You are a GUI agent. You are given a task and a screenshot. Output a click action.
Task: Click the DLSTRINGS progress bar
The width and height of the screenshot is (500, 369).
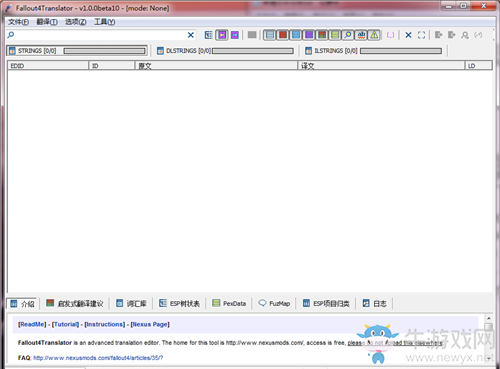pos(253,51)
